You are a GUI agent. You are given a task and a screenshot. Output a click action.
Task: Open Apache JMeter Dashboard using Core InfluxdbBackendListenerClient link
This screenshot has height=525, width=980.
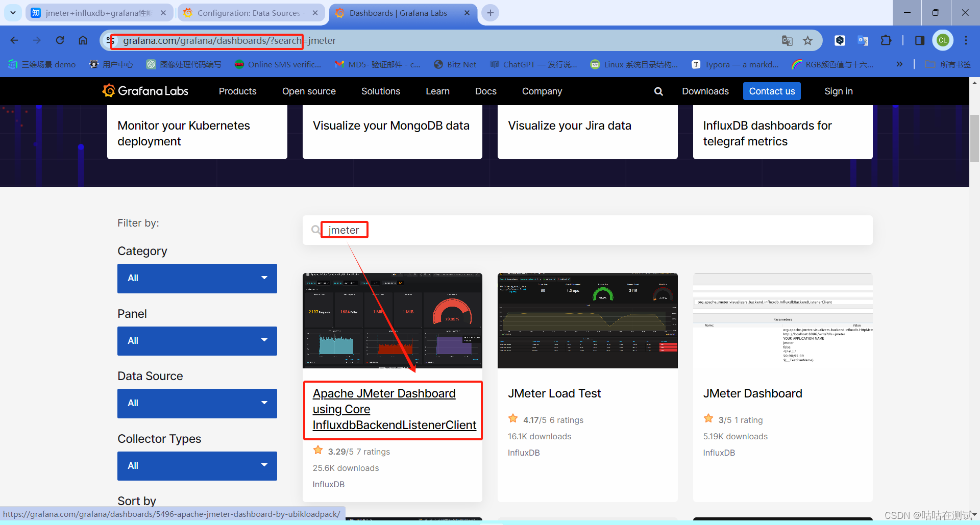click(x=394, y=409)
